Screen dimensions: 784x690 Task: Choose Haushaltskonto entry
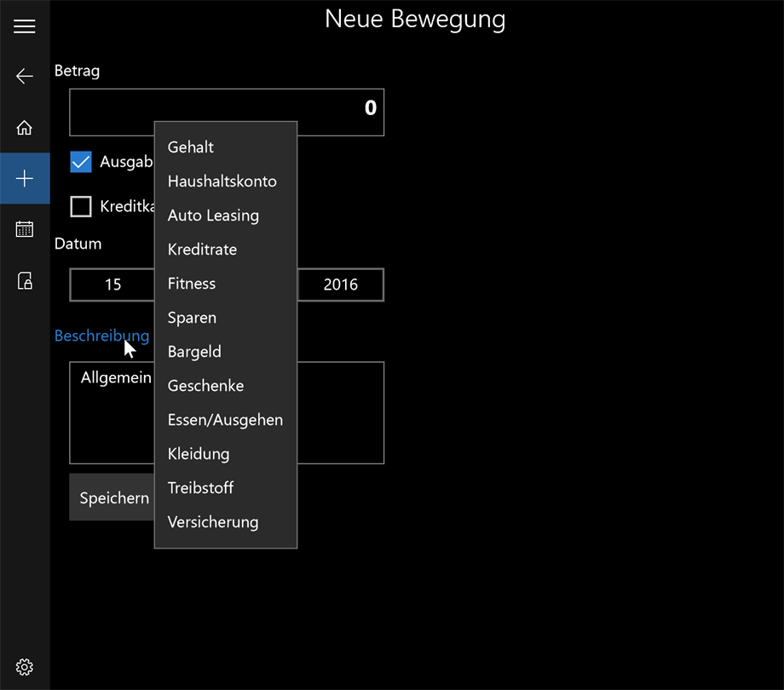click(226, 181)
